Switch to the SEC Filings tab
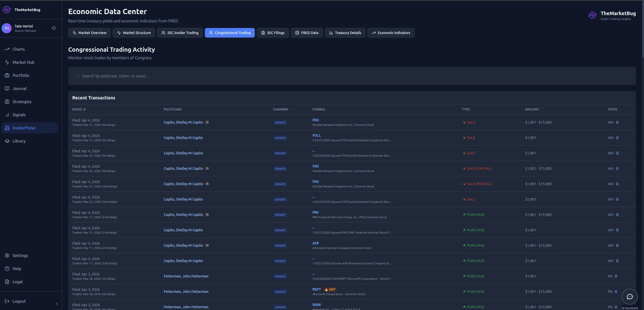 pyautogui.click(x=273, y=33)
